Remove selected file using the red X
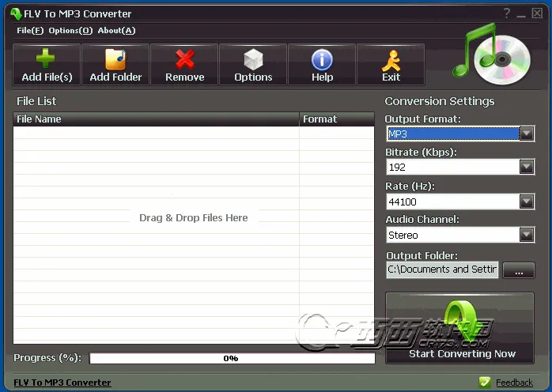 [x=184, y=60]
